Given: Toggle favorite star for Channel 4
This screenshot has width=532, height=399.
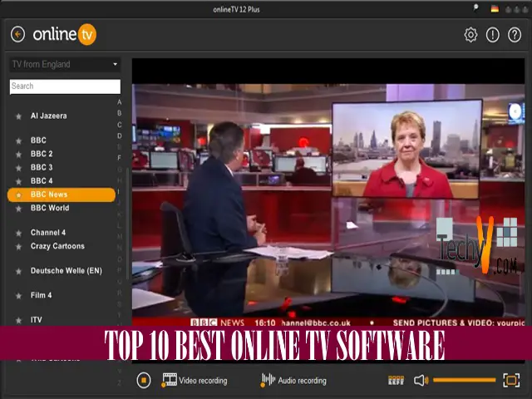Looking at the screenshot, I should (x=18, y=233).
